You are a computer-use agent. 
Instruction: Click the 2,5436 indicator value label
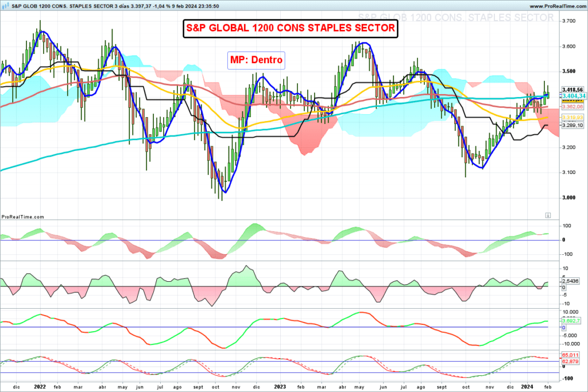click(570, 281)
